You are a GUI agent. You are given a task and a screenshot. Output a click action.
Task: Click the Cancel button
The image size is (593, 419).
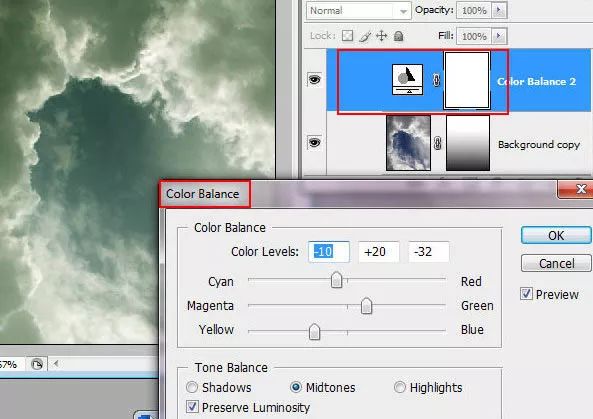(556, 263)
